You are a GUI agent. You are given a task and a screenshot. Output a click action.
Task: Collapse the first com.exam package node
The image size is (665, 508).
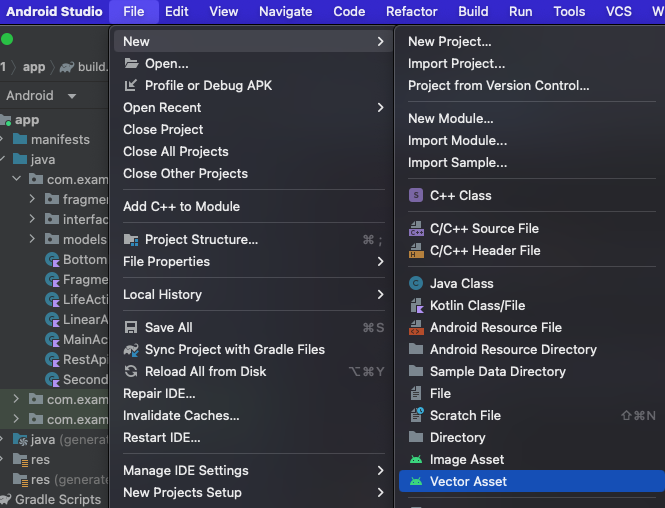click(17, 179)
